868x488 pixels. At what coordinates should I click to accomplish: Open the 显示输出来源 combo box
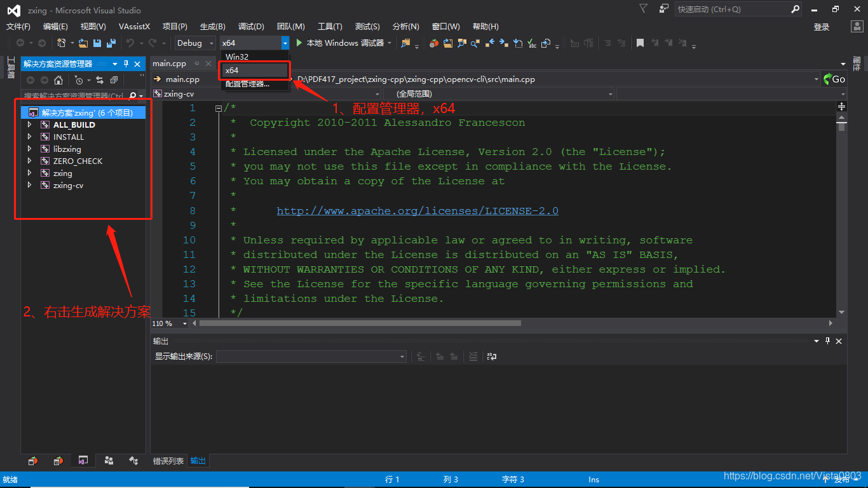coord(311,357)
